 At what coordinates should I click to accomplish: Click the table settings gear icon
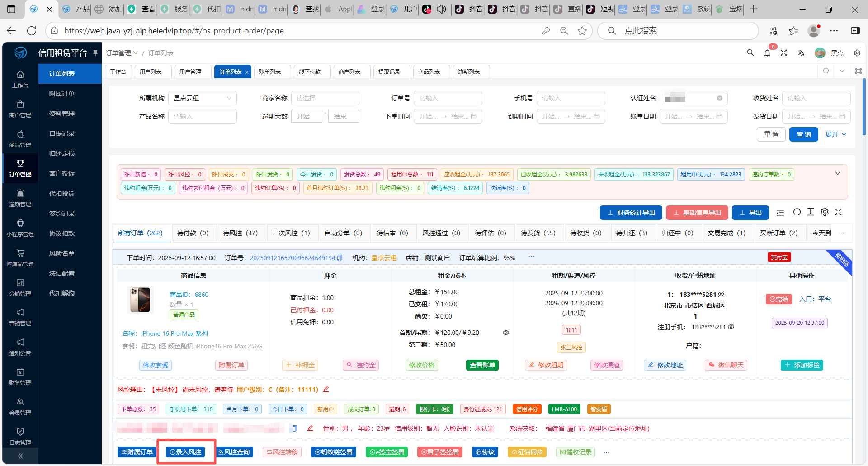point(825,212)
